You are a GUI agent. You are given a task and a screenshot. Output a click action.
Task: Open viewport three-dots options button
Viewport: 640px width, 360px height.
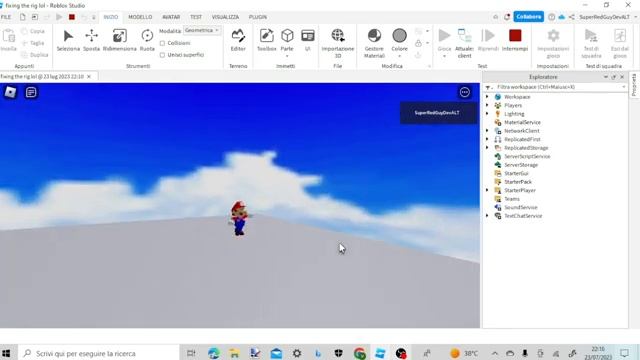pos(464,92)
